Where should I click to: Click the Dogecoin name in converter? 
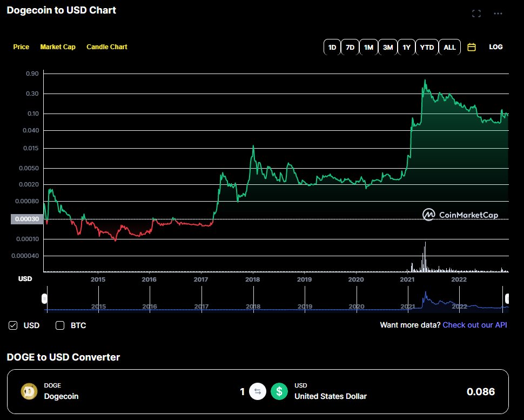tap(61, 396)
